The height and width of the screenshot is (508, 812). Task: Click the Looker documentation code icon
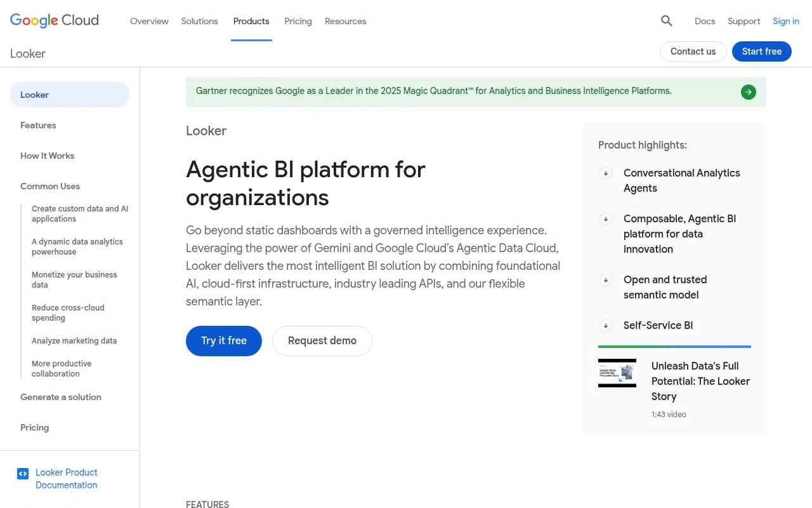23,473
